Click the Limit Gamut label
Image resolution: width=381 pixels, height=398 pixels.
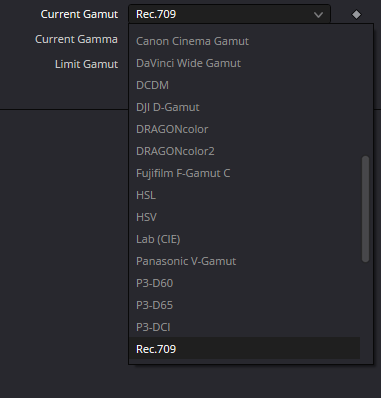(x=86, y=64)
